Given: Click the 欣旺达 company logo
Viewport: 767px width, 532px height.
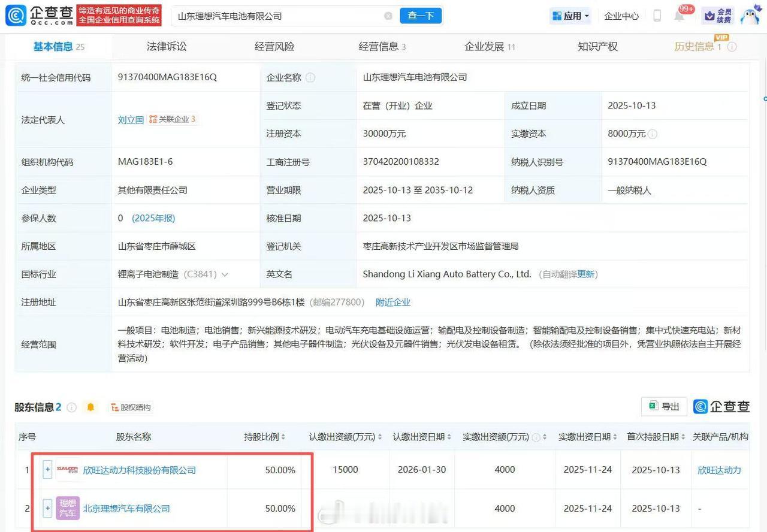Looking at the screenshot, I should (x=68, y=470).
